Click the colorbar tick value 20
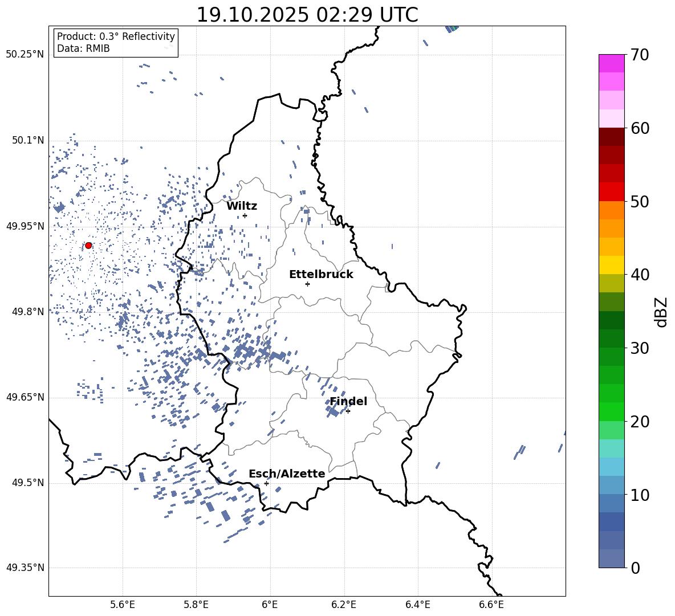The height and width of the screenshot is (616, 675). click(640, 422)
